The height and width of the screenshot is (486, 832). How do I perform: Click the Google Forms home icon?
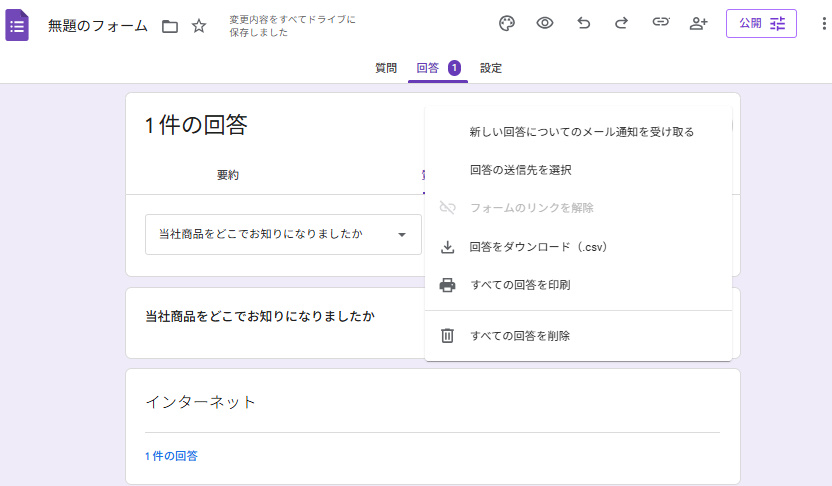(x=17, y=25)
